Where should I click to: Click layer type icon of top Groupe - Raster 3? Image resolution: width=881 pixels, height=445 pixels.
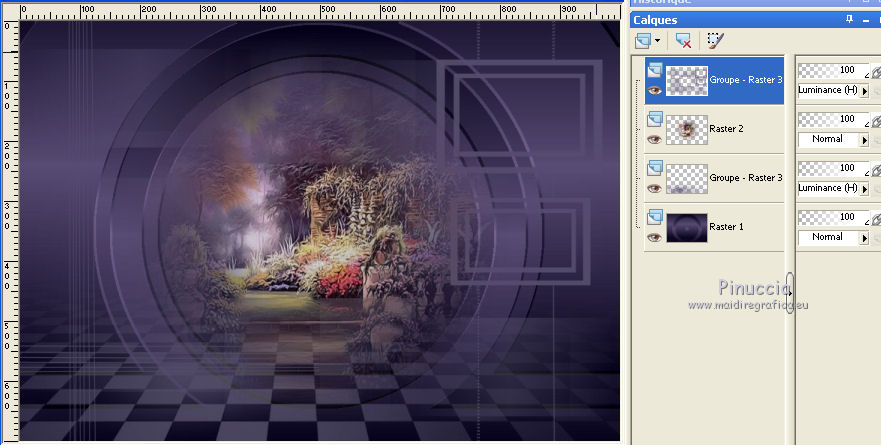coord(655,70)
